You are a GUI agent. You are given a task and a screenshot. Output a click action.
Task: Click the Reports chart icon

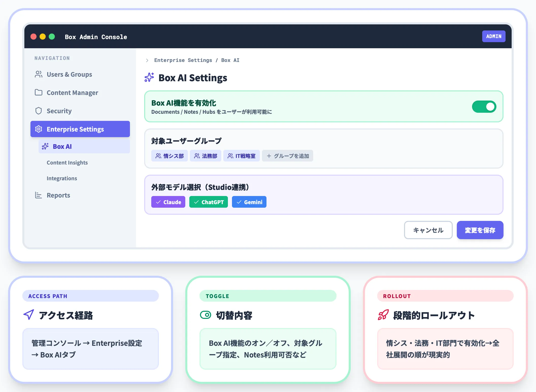click(x=39, y=195)
